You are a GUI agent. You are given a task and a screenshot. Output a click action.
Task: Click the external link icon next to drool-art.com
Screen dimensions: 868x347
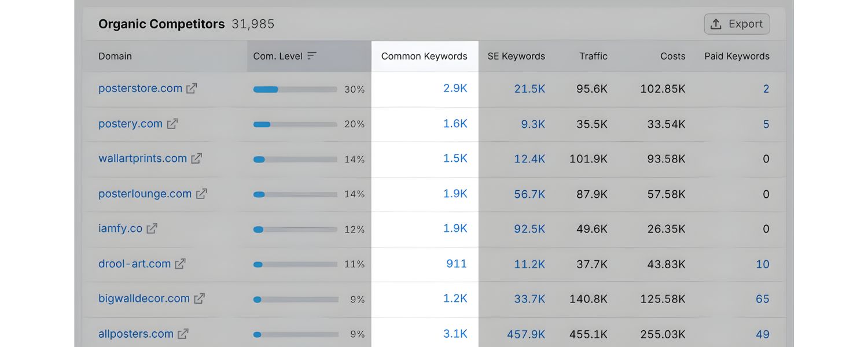(x=181, y=264)
